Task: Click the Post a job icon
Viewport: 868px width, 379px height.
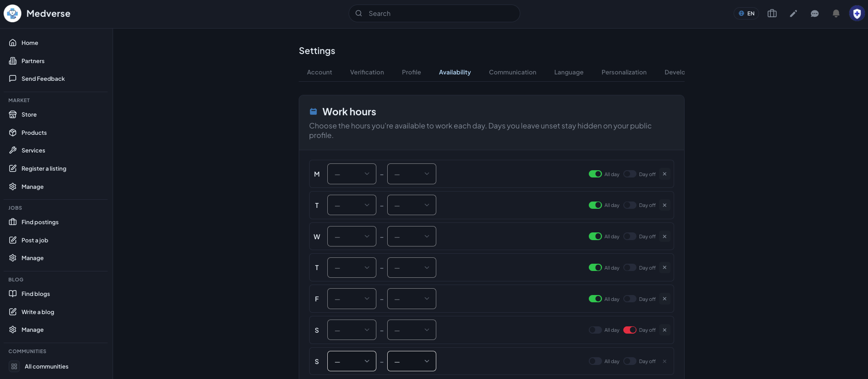Action: [x=13, y=240]
